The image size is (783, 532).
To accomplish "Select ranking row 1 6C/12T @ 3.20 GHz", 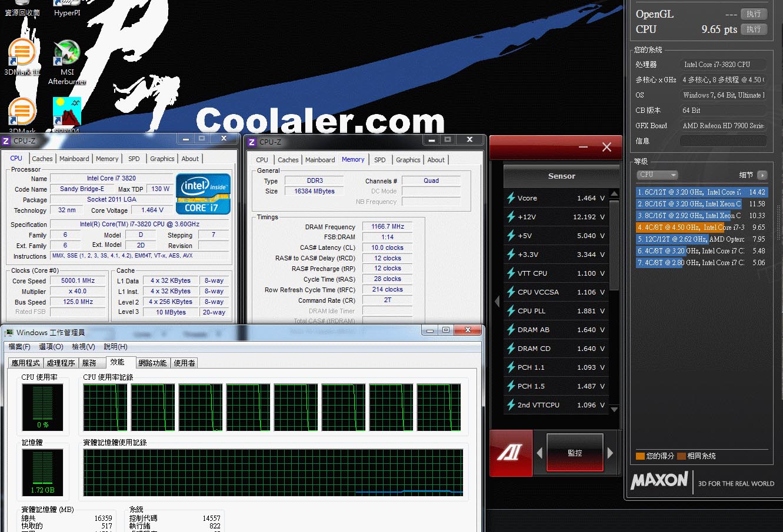I will [702, 192].
